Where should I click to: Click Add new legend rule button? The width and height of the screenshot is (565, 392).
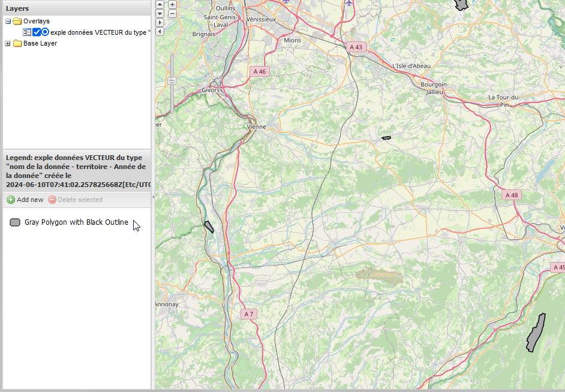[x=25, y=200]
